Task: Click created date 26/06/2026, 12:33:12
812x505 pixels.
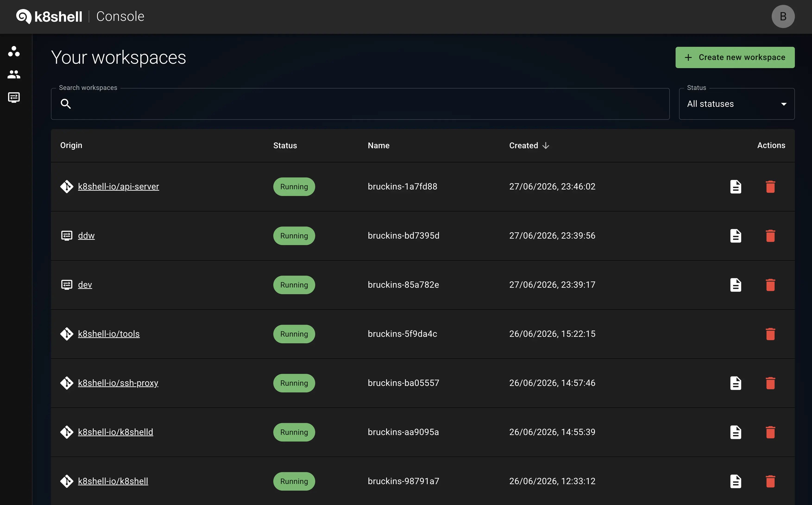Action: pyautogui.click(x=552, y=481)
